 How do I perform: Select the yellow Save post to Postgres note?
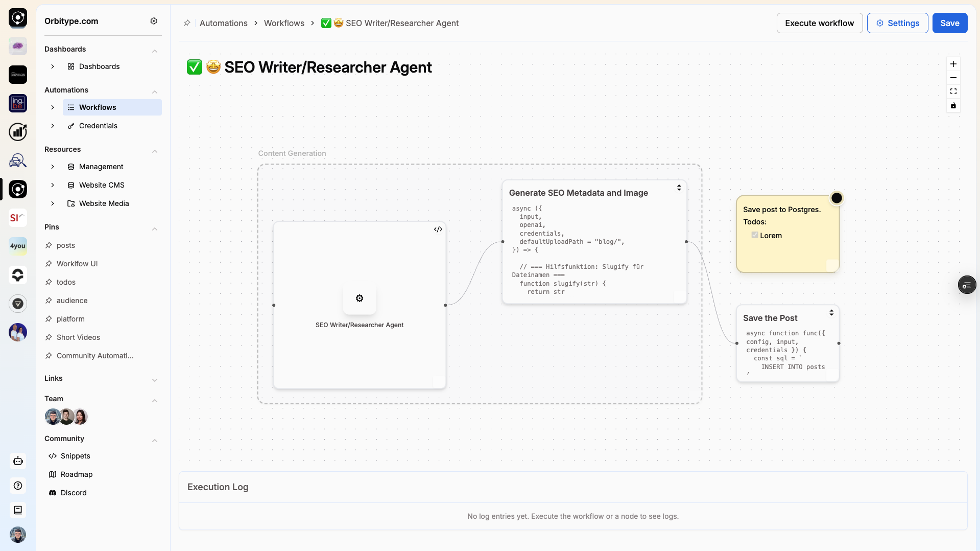[787, 234]
